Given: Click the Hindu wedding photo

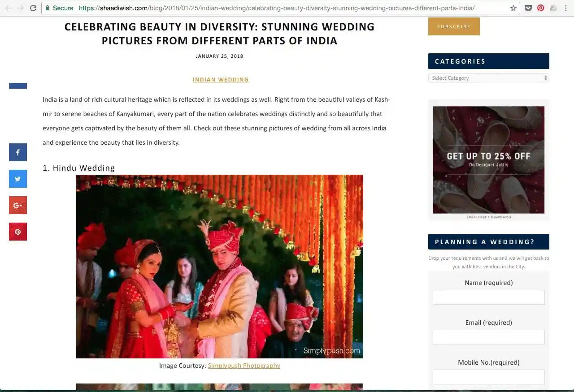Looking at the screenshot, I should pos(220,267).
